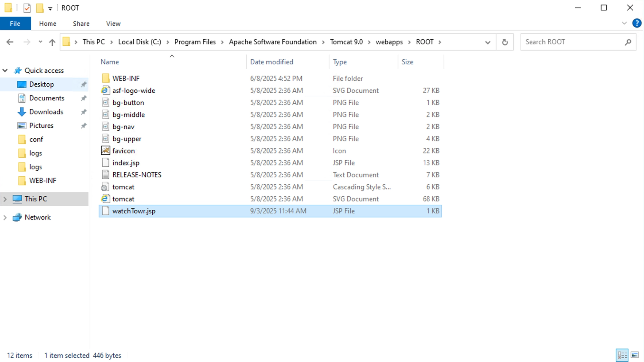
Task: Expand the ribbon with chevron
Action: (624, 23)
